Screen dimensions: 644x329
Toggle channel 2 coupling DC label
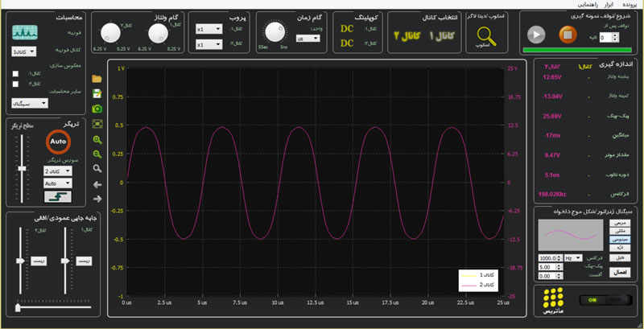pos(347,43)
